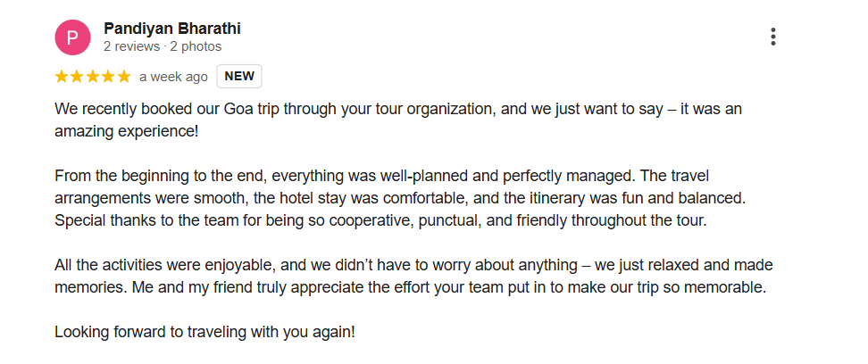
Task: Click the first rating star
Action: [63, 77]
